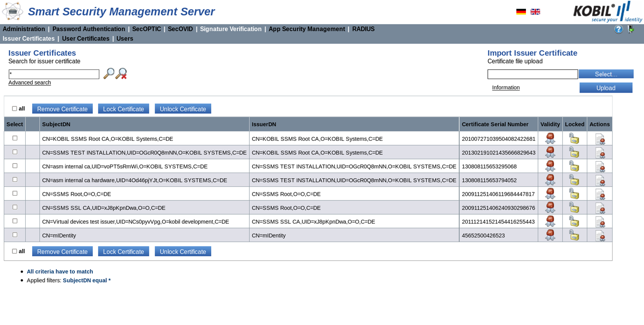Screen dimensions: 644x325
Task: Select checkbox for CN=SSMS Root row
Action: (x=15, y=193)
